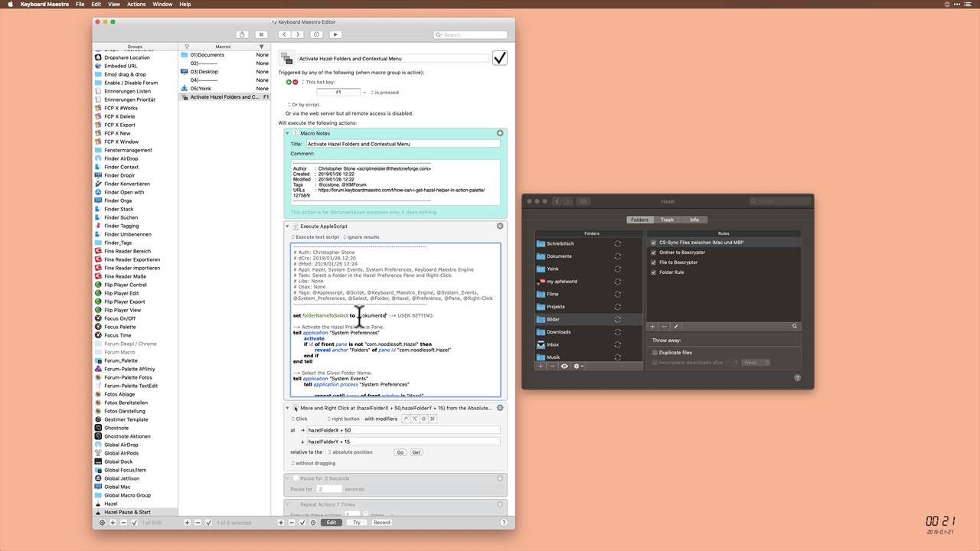Image resolution: width=980 pixels, height=551 pixels.
Task: Switch to the Info tab in Hazel
Action: coord(694,220)
